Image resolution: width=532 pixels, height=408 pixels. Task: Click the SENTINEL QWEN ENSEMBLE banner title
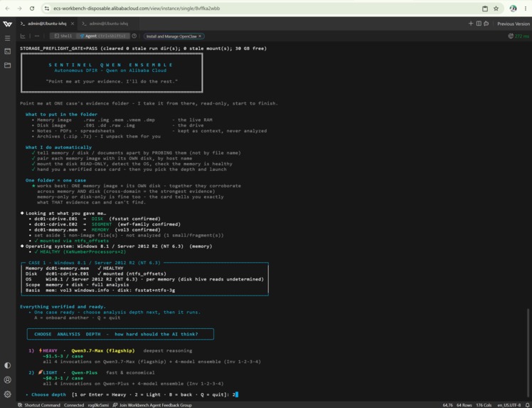pos(111,65)
